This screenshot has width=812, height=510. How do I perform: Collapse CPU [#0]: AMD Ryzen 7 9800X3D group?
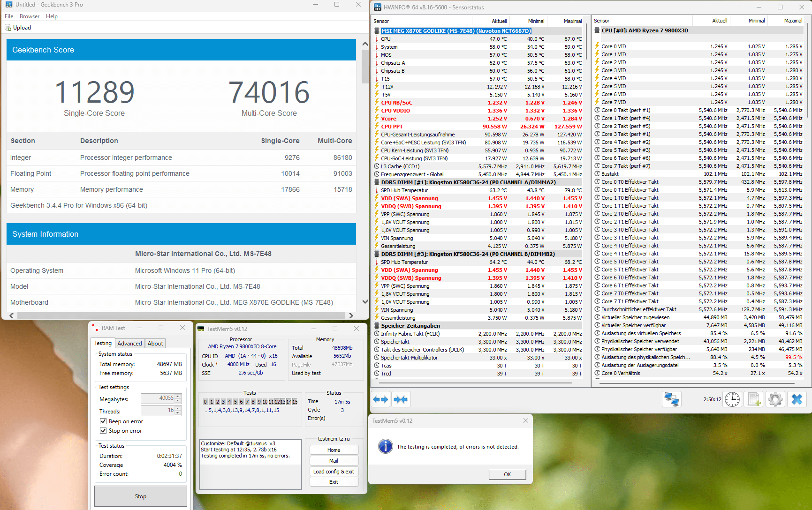point(597,30)
